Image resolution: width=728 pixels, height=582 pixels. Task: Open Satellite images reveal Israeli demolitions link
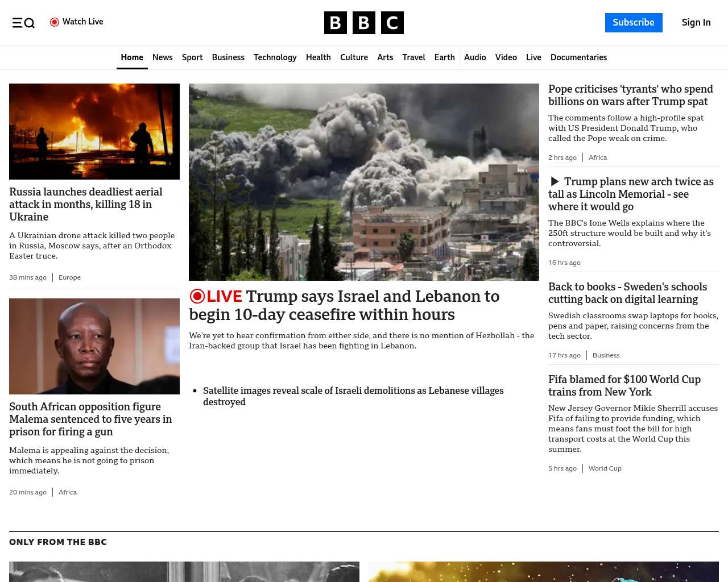click(x=353, y=396)
